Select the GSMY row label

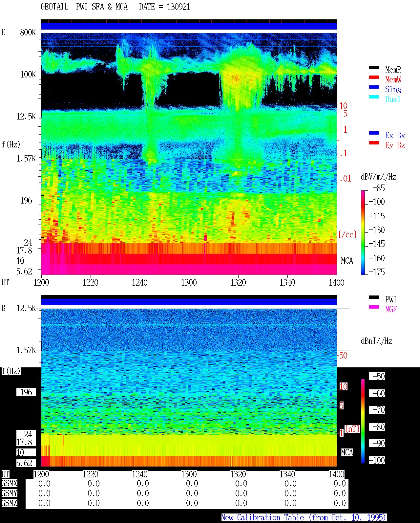(9, 493)
